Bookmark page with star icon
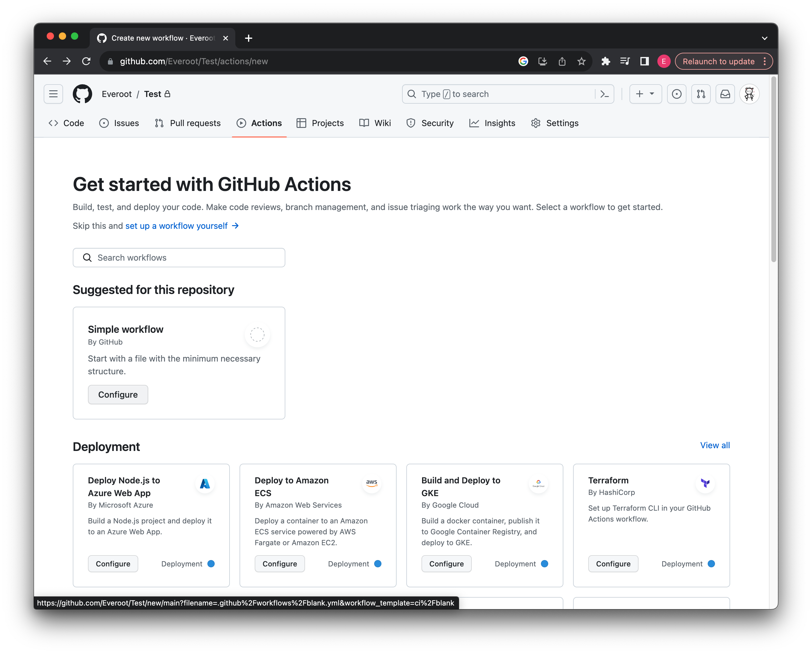The width and height of the screenshot is (812, 654). [x=581, y=62]
